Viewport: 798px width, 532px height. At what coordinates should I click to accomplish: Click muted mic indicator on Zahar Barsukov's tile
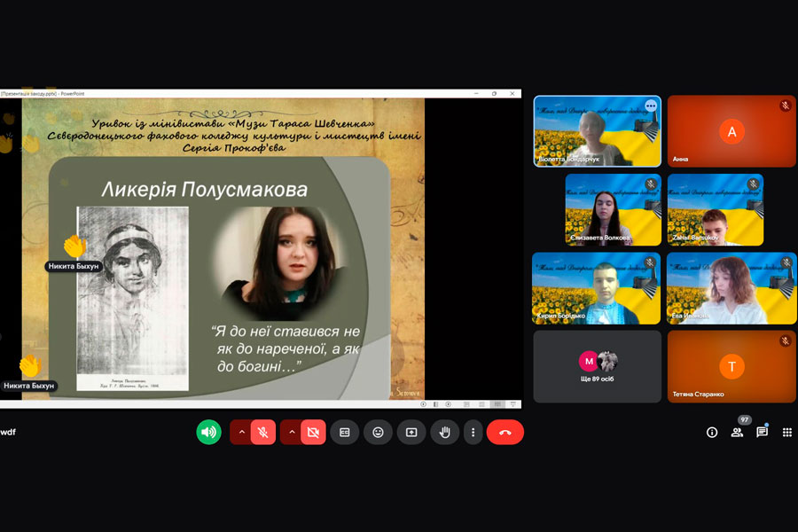(x=753, y=184)
